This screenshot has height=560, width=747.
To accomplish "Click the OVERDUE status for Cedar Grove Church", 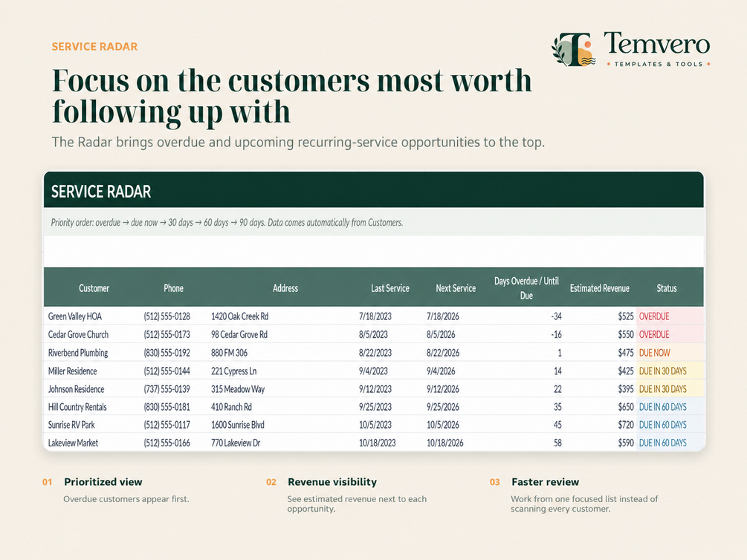I will 654,334.
